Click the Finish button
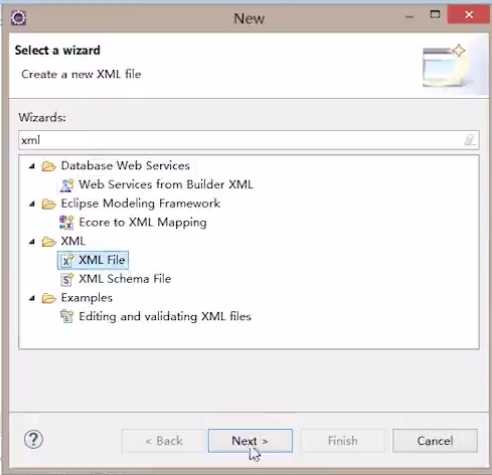Image resolution: width=492 pixels, height=475 pixels. (x=342, y=441)
